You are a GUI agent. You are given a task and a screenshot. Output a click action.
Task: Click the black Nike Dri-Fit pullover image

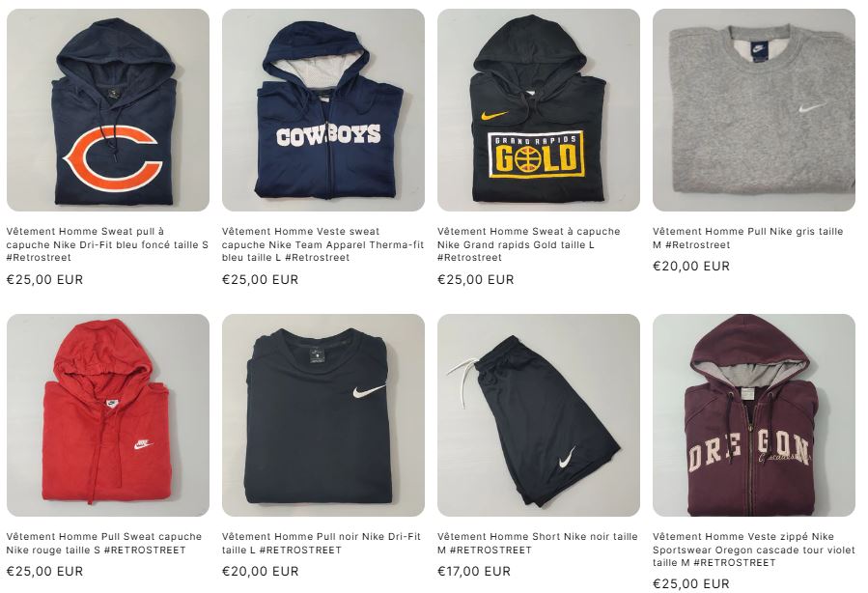pyautogui.click(x=323, y=415)
